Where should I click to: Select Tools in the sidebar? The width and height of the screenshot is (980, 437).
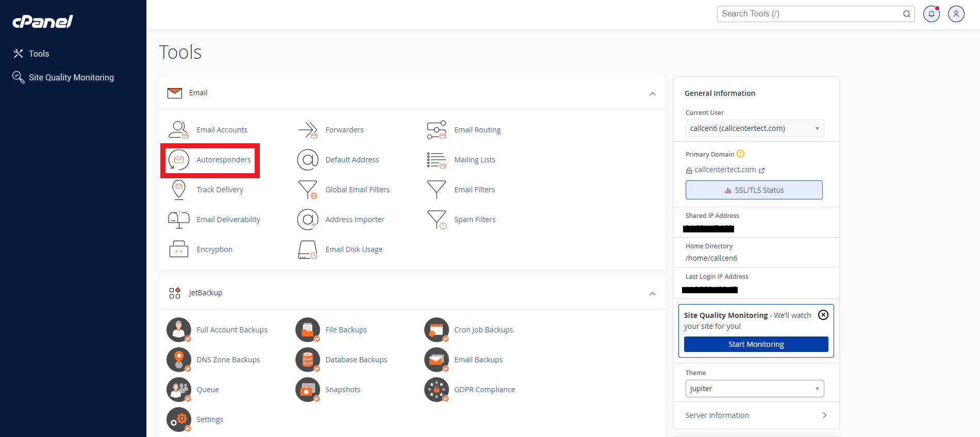(39, 54)
